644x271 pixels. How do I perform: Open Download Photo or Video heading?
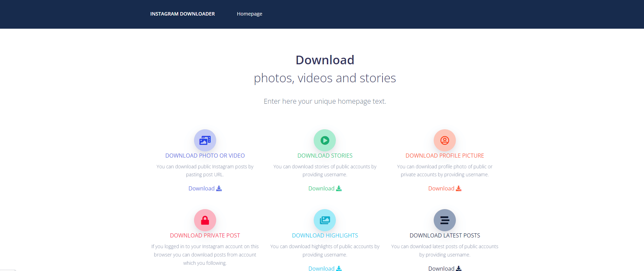(x=205, y=156)
